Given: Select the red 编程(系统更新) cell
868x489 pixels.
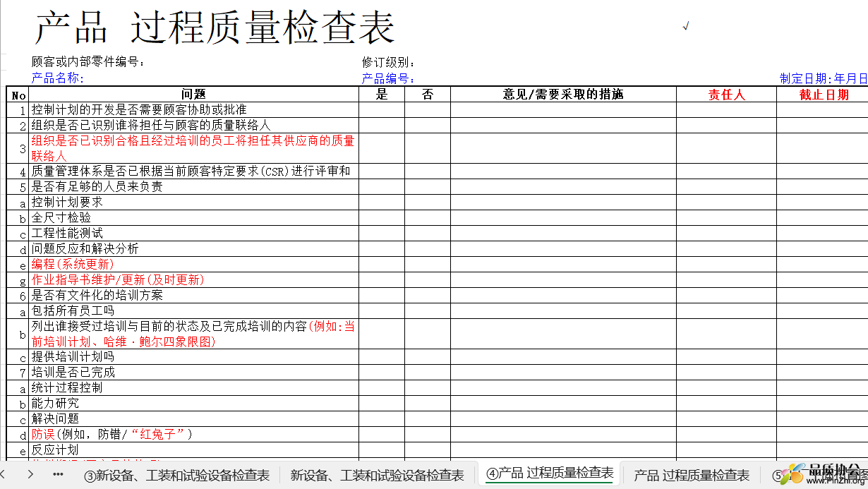Looking at the screenshot, I should point(194,265).
